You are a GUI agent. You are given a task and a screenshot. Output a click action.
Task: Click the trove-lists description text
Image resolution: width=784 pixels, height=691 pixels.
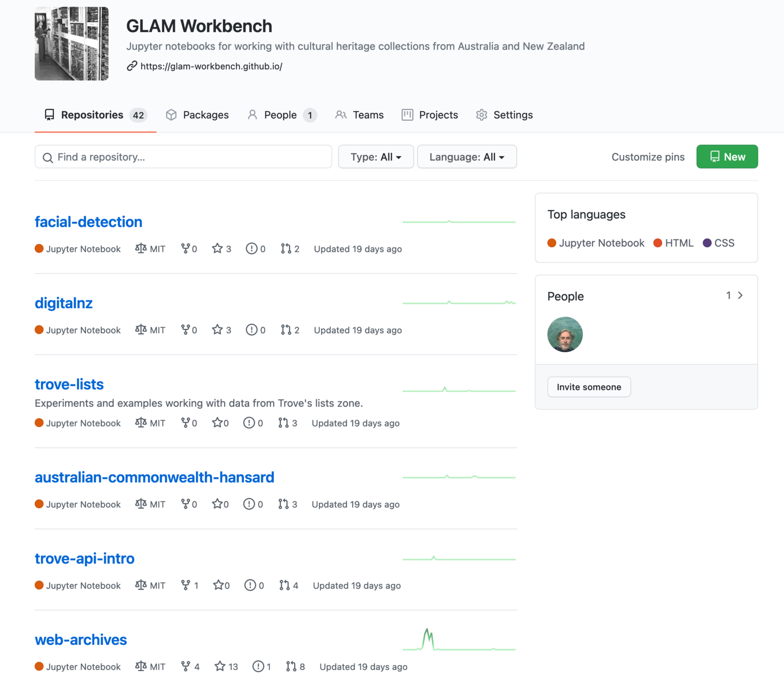(199, 403)
